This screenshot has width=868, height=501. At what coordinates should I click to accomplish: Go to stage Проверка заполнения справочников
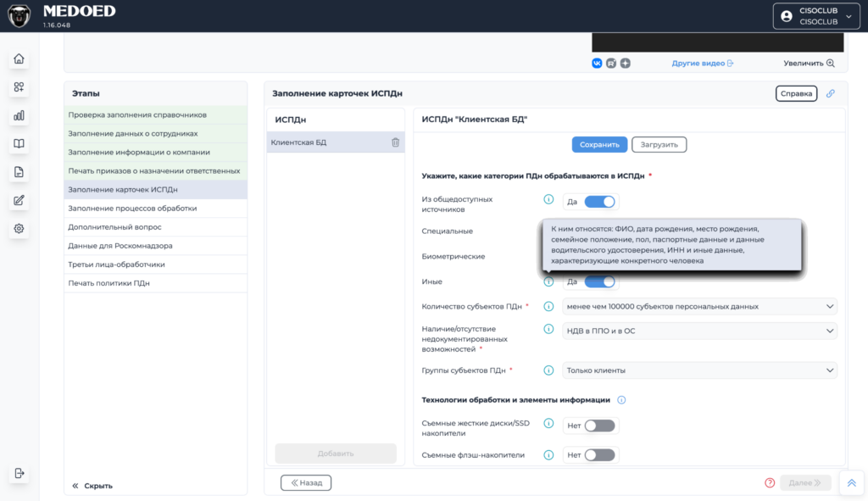coord(156,114)
